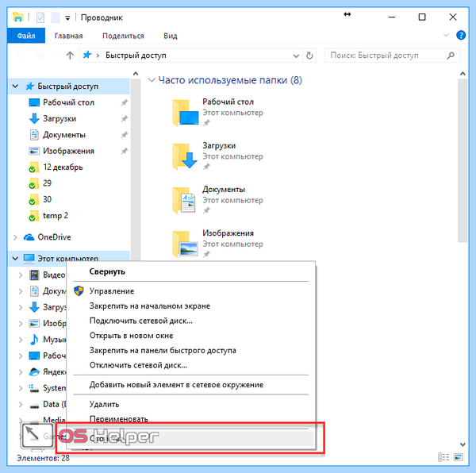The height and width of the screenshot is (473, 476).
Task: Click the OneDrive cloud icon
Action: [29, 237]
